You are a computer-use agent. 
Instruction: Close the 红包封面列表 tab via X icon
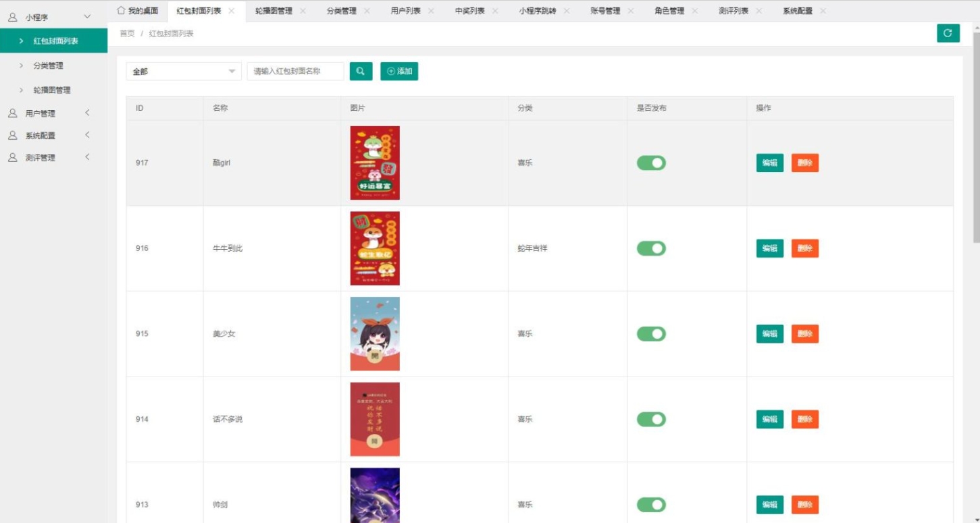pos(232,11)
